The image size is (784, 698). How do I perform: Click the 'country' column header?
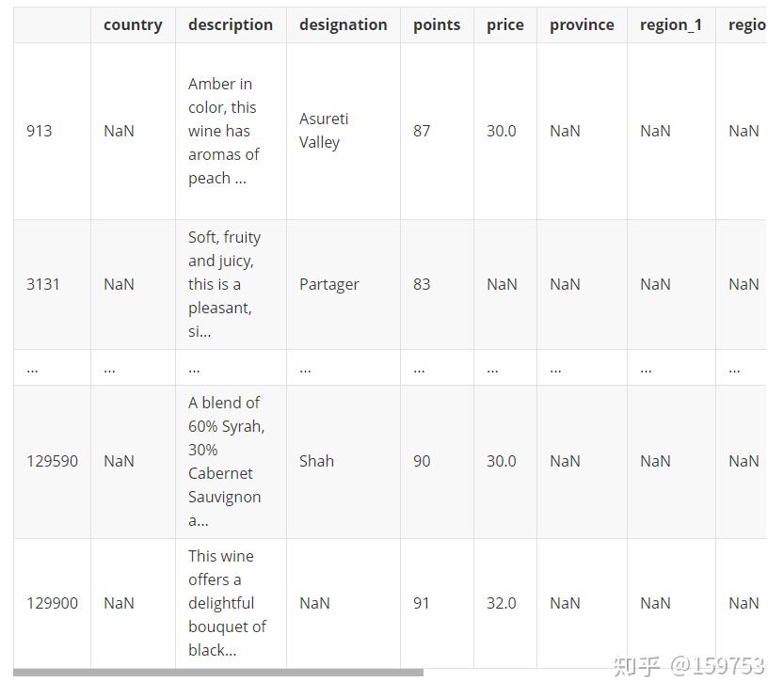point(133,24)
